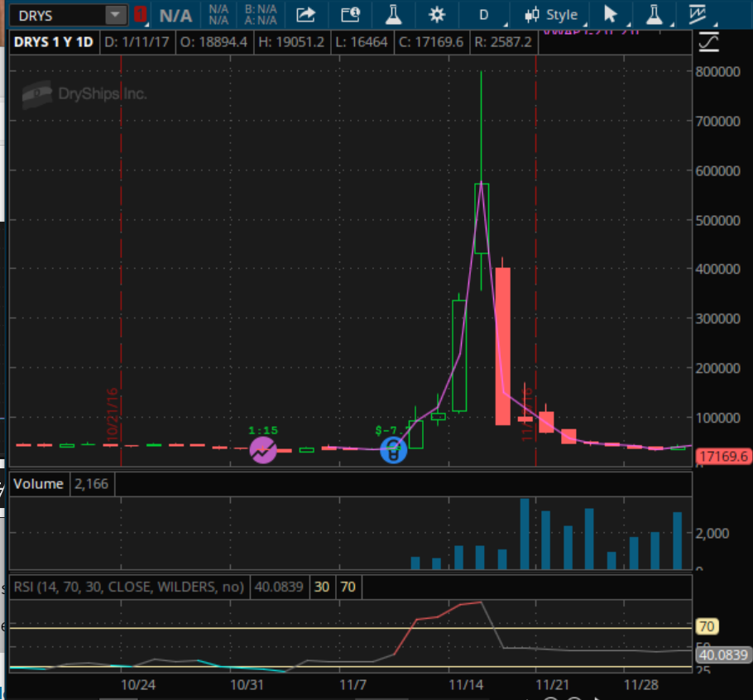This screenshot has width=753, height=700.
Task: Click the large N/A last price display
Action: point(175,16)
